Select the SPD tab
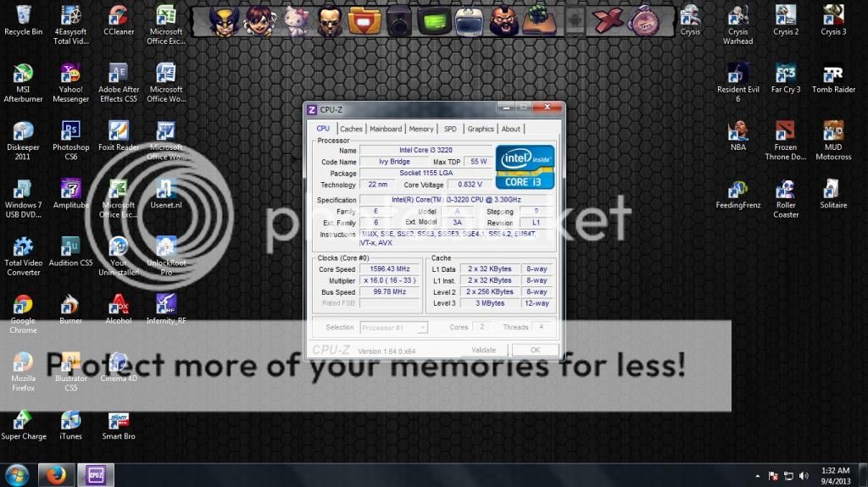The height and width of the screenshot is (487, 868). coord(450,129)
